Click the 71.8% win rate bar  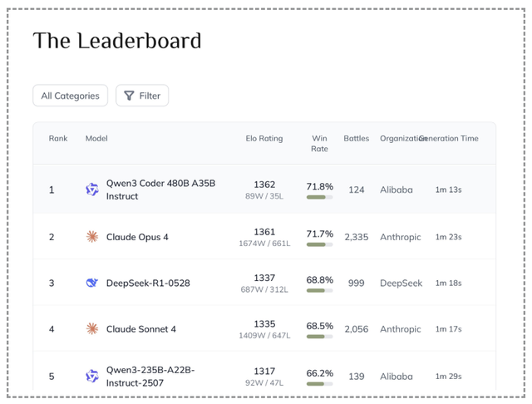pyautogui.click(x=319, y=197)
